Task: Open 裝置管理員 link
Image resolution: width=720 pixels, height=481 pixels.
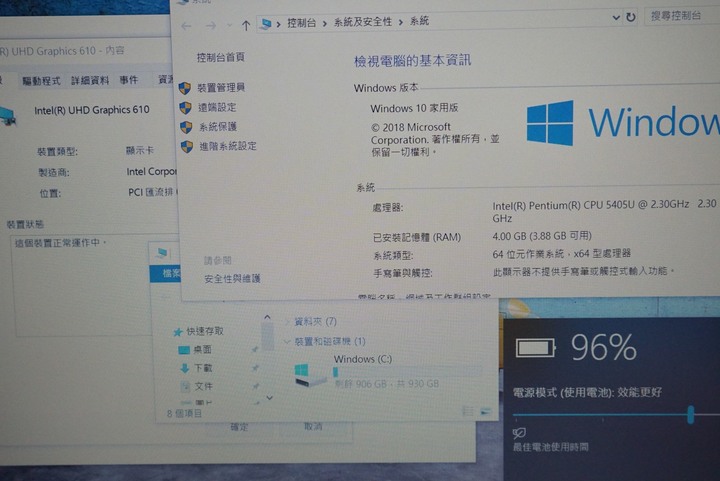Action: click(221, 87)
